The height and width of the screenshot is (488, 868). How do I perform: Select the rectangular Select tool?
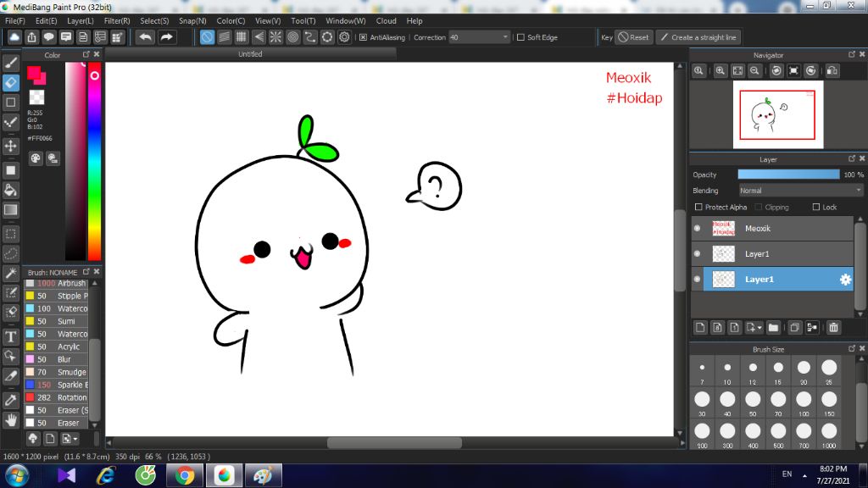[10, 234]
